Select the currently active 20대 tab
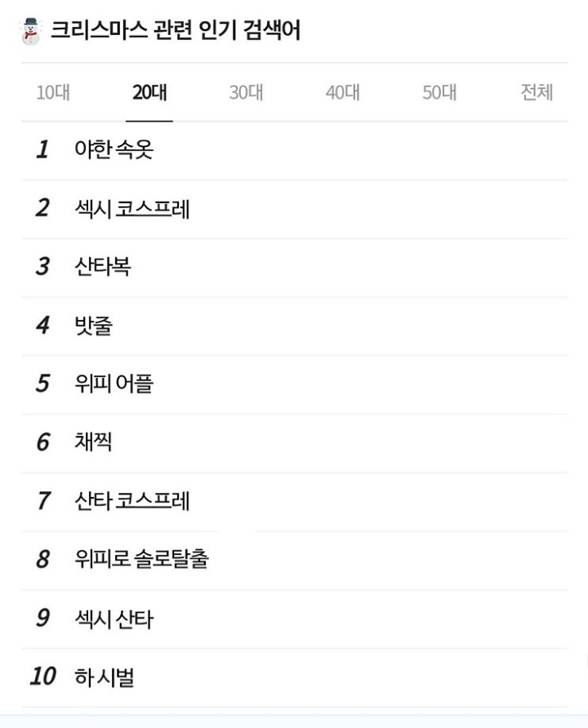The height and width of the screenshot is (728, 588). click(x=149, y=94)
